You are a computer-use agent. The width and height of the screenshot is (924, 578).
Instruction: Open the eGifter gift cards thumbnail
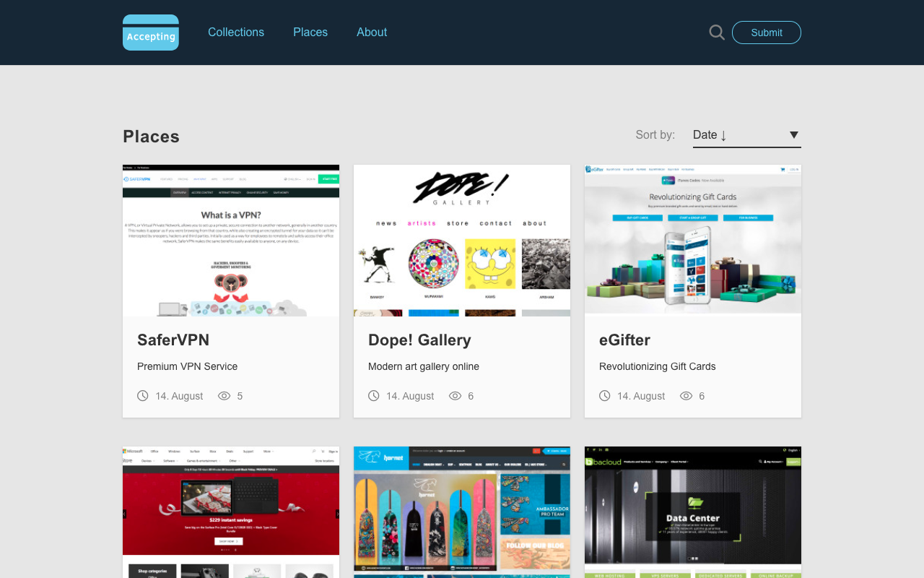(693, 241)
